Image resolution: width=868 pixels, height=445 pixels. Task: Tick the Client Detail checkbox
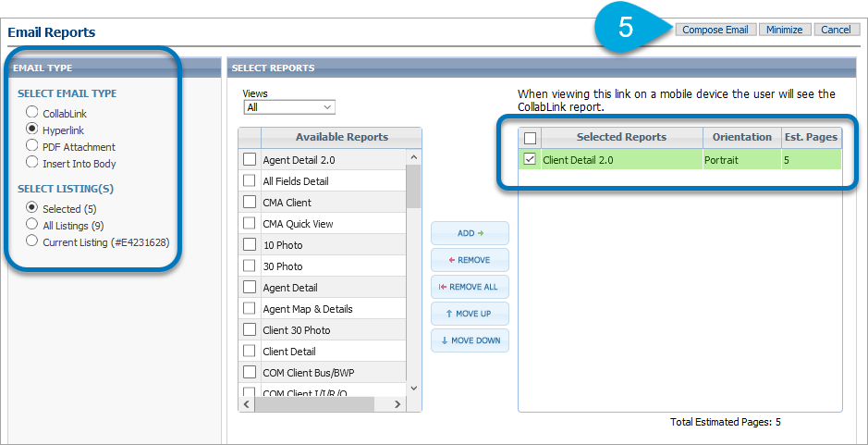click(250, 351)
